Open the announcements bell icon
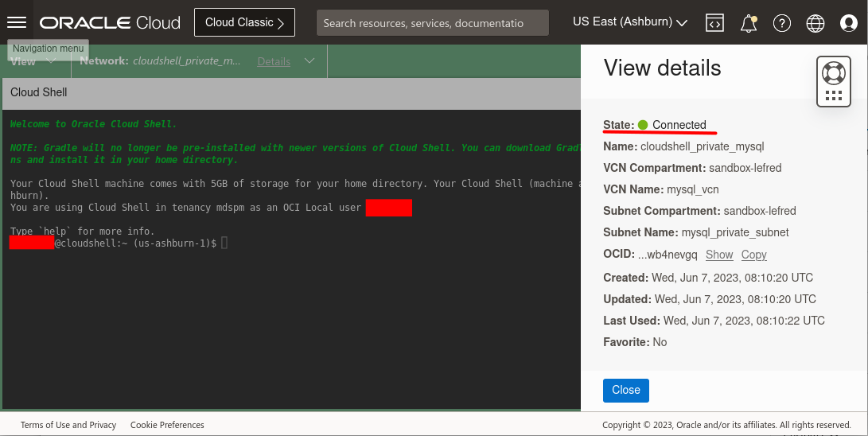Viewport: 868px width, 436px height. click(x=749, y=23)
